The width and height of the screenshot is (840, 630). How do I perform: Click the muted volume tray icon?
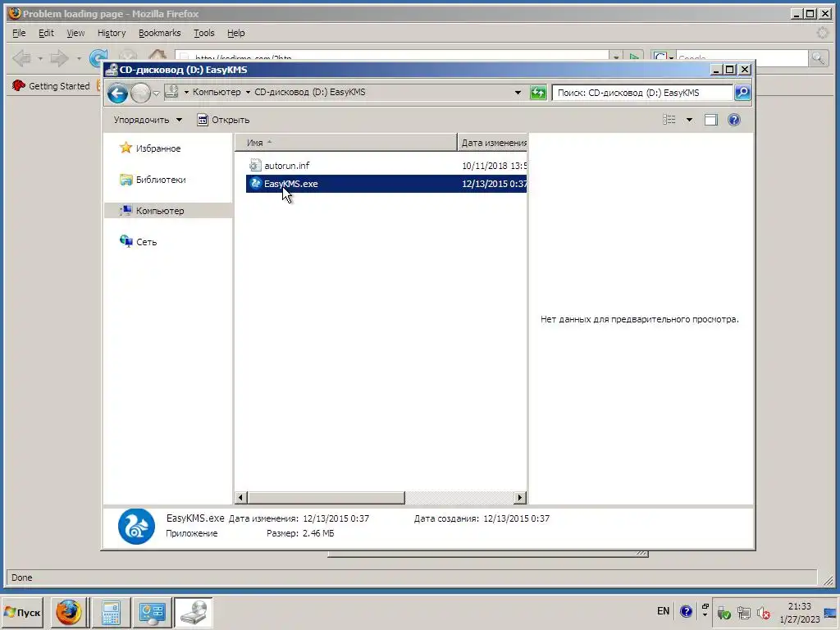[764, 613]
